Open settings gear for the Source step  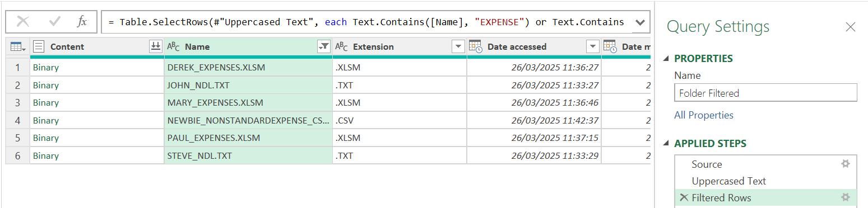coord(845,164)
